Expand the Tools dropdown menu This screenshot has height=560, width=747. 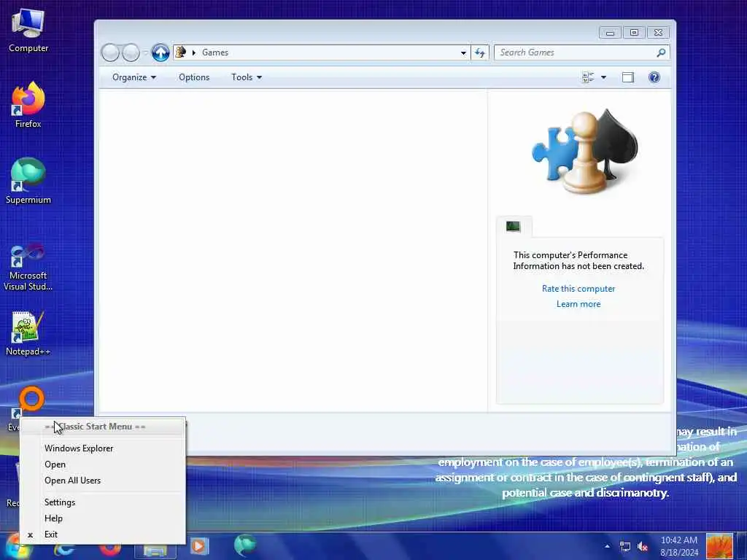(x=247, y=77)
